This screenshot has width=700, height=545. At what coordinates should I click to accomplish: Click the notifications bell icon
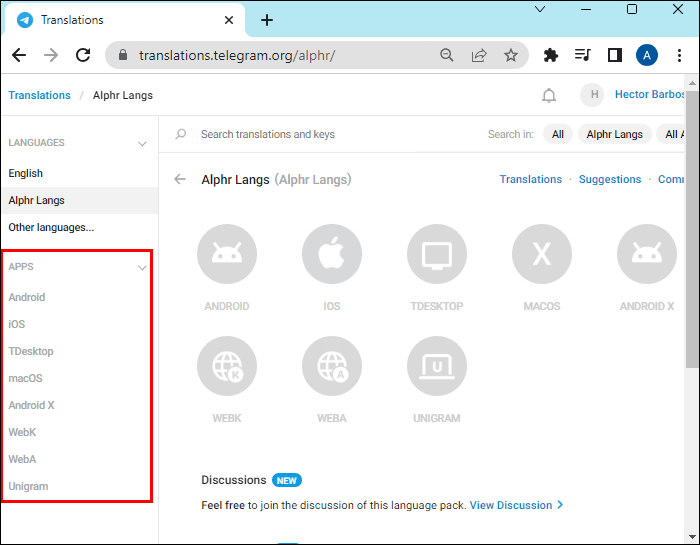click(x=549, y=95)
